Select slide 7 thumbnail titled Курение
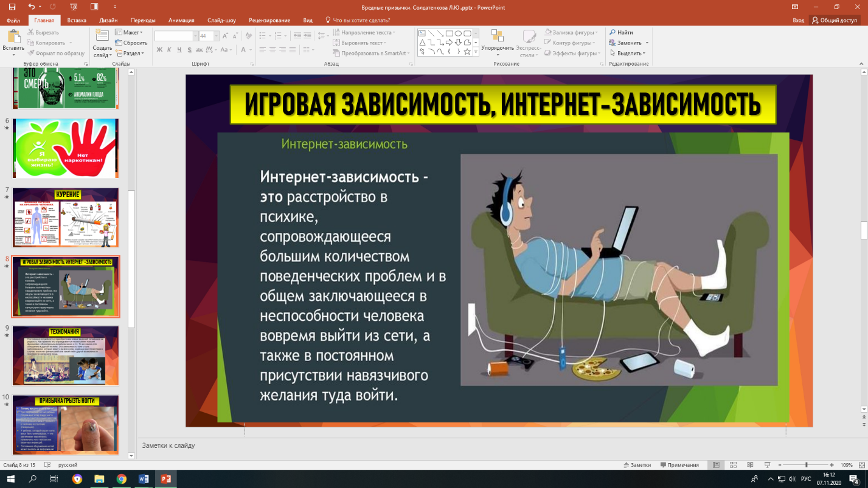This screenshot has width=868, height=488. click(66, 218)
